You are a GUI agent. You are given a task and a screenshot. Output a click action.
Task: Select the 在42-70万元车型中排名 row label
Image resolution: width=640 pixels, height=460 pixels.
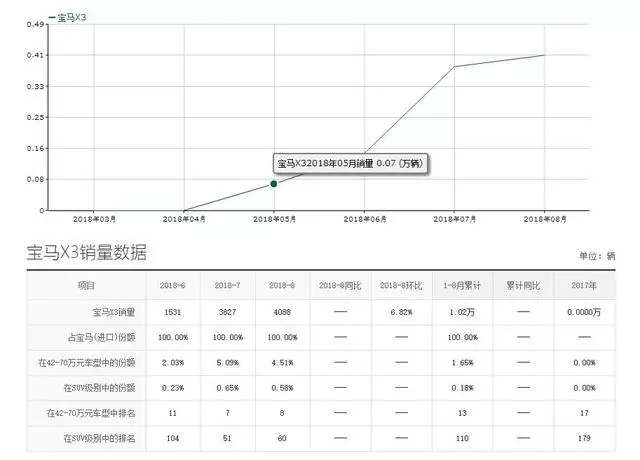pyautogui.click(x=91, y=413)
